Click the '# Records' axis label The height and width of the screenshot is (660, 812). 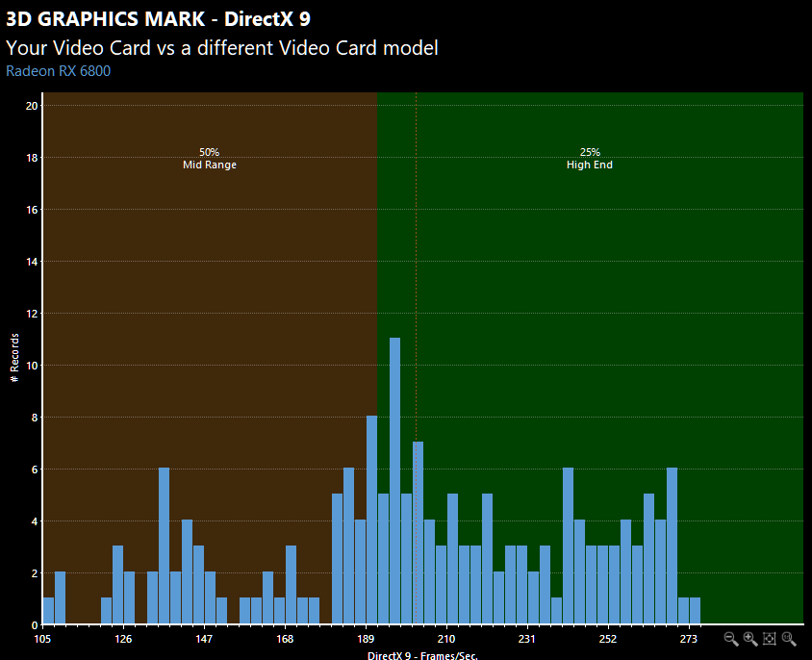(x=14, y=358)
